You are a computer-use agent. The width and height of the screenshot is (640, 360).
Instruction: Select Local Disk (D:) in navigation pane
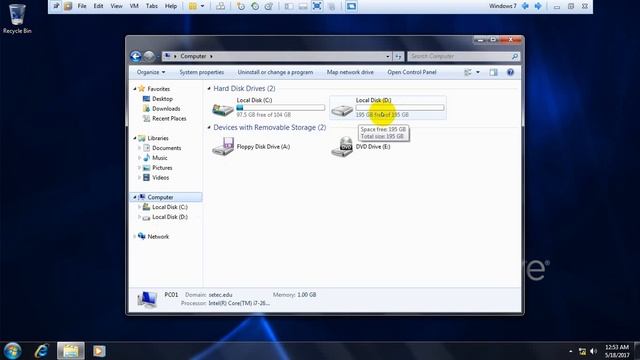coord(170,217)
